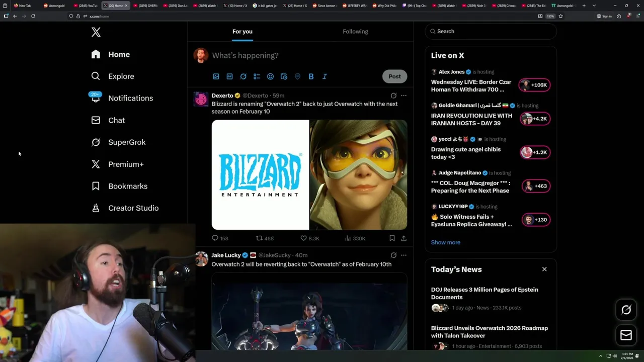Schedule post icon in composer
Image resolution: width=644 pixels, height=362 pixels.
(x=284, y=76)
